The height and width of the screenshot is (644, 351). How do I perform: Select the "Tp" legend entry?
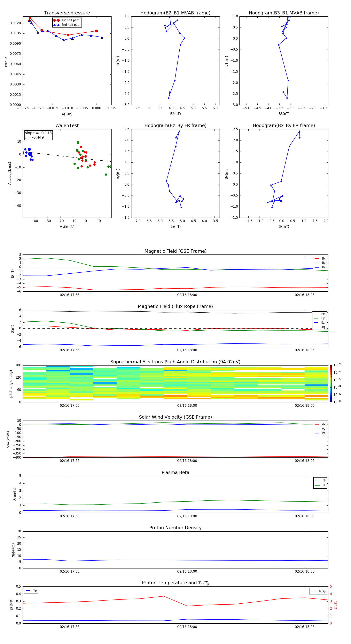[31, 591]
